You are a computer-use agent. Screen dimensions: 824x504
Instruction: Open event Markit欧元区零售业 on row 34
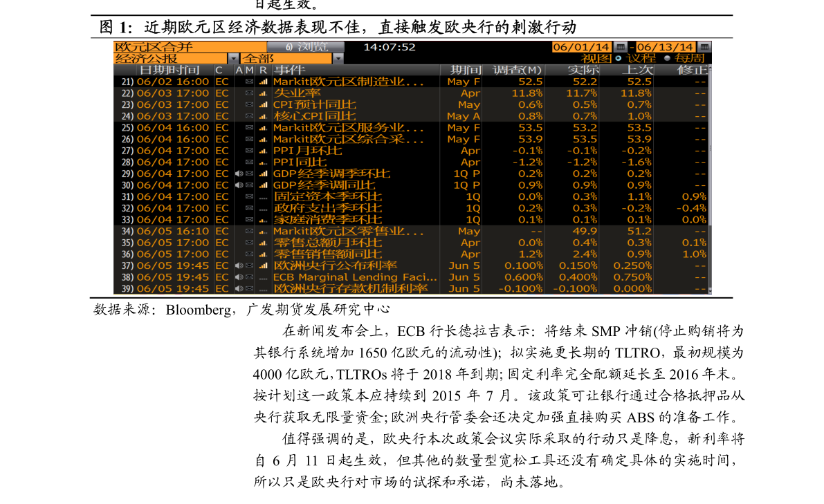348,232
